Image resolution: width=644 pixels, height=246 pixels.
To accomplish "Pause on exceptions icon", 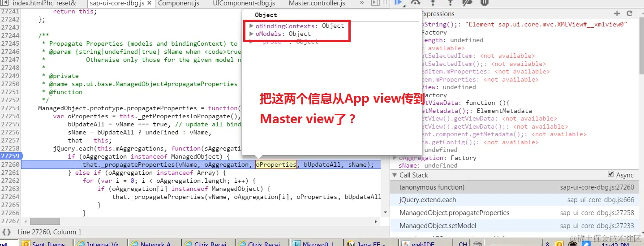I will tap(484, 2).
